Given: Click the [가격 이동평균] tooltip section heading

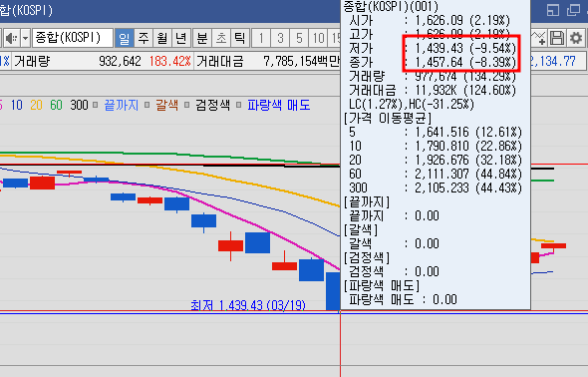Looking at the screenshot, I should (x=388, y=118).
